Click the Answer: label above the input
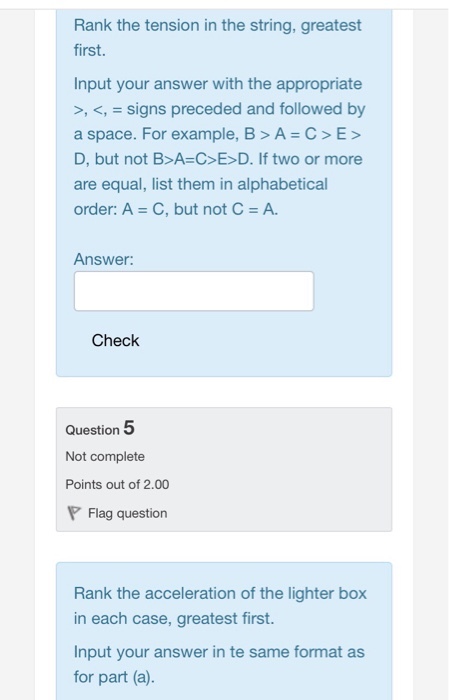 tap(104, 259)
